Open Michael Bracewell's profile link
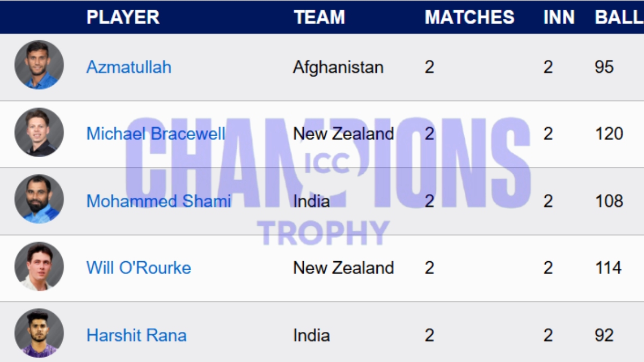The height and width of the screenshot is (362, 644). click(x=156, y=134)
